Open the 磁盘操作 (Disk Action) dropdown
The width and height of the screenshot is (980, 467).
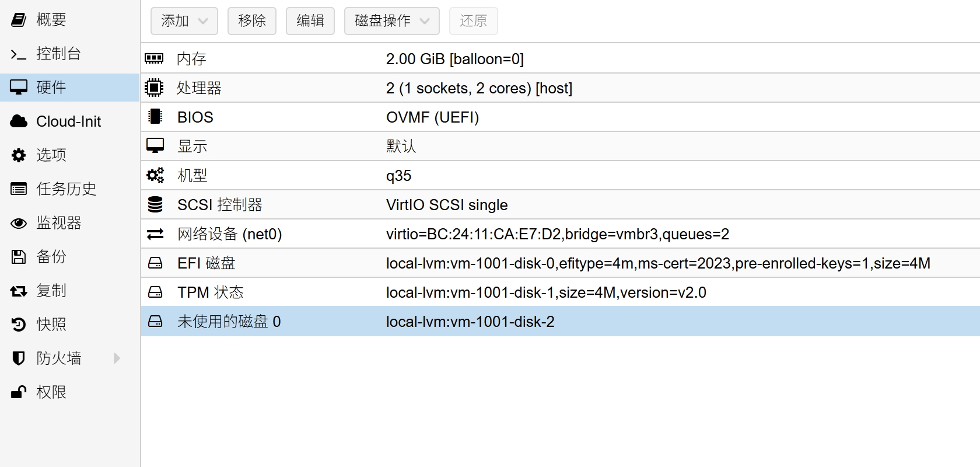coord(391,21)
